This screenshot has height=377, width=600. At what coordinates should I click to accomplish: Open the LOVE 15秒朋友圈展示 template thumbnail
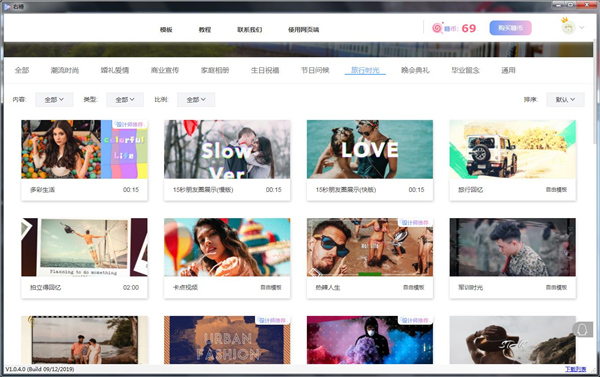pyautogui.click(x=370, y=149)
